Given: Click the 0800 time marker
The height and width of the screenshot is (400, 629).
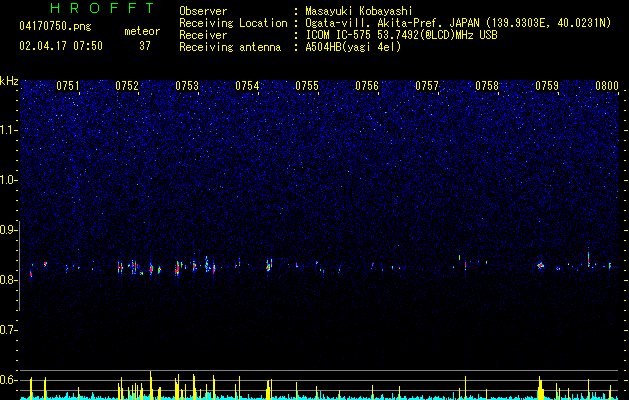Looking at the screenshot, I should pyautogui.click(x=607, y=86).
